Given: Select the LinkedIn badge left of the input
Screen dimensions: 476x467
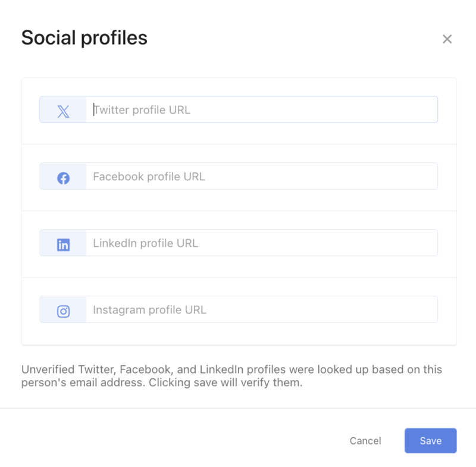Looking at the screenshot, I should click(x=62, y=243).
